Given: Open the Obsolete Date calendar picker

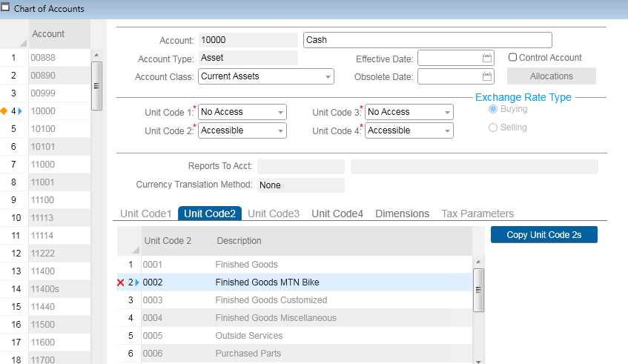Looking at the screenshot, I should [x=487, y=76].
